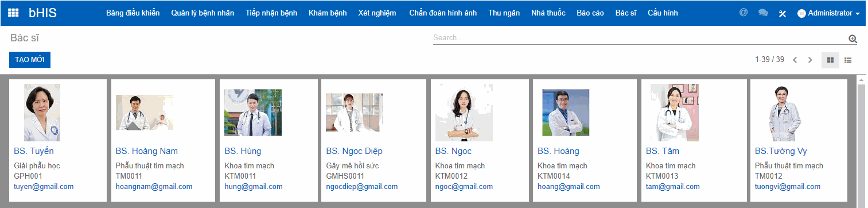Open Nhà thuốc menu
868x208 pixels.
[548, 13]
